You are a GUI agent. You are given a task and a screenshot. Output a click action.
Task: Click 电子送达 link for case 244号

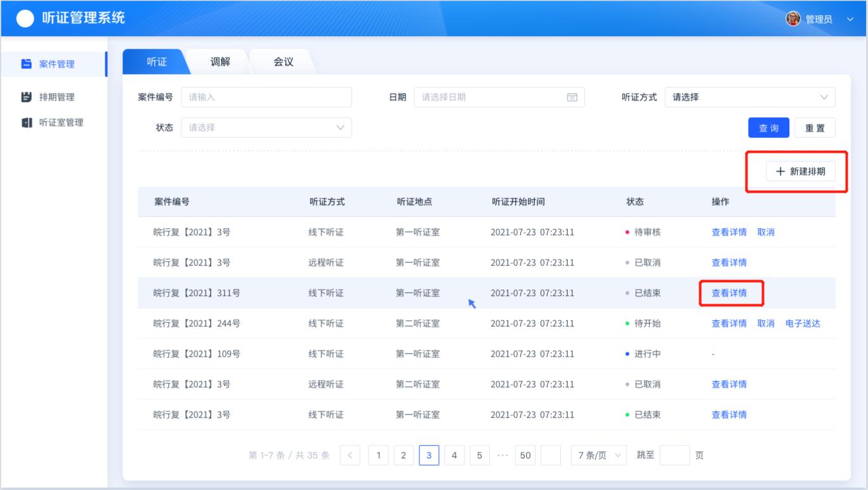point(803,323)
